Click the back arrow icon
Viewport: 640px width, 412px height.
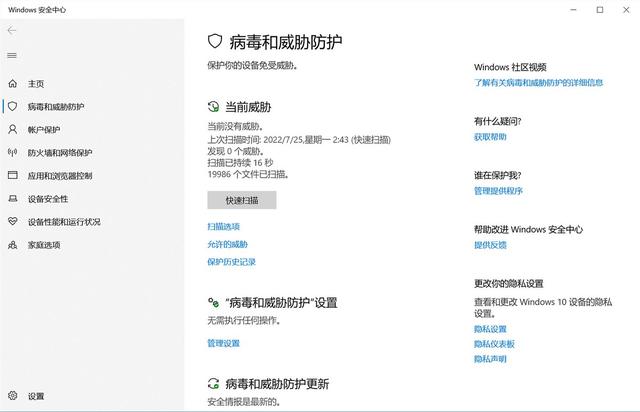[12, 30]
